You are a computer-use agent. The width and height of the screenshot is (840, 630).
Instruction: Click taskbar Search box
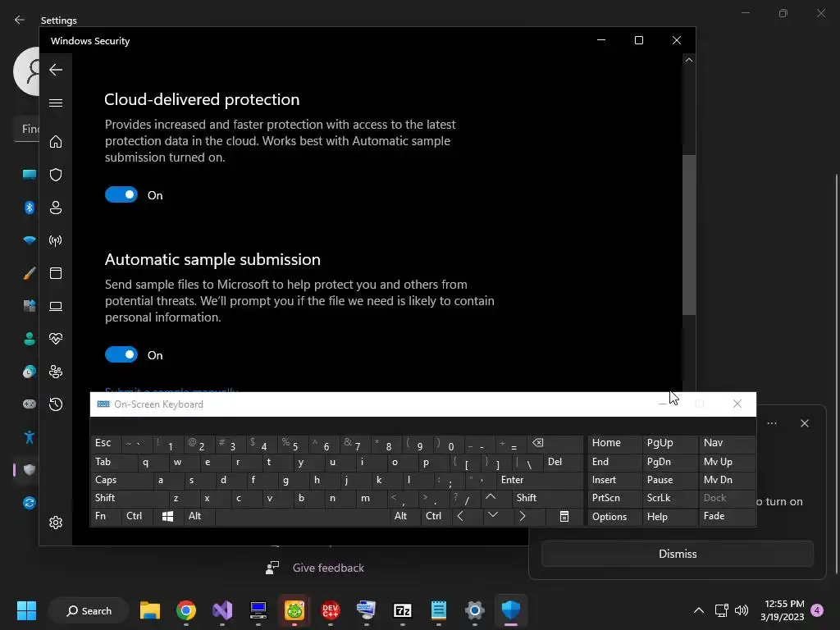[x=89, y=610]
